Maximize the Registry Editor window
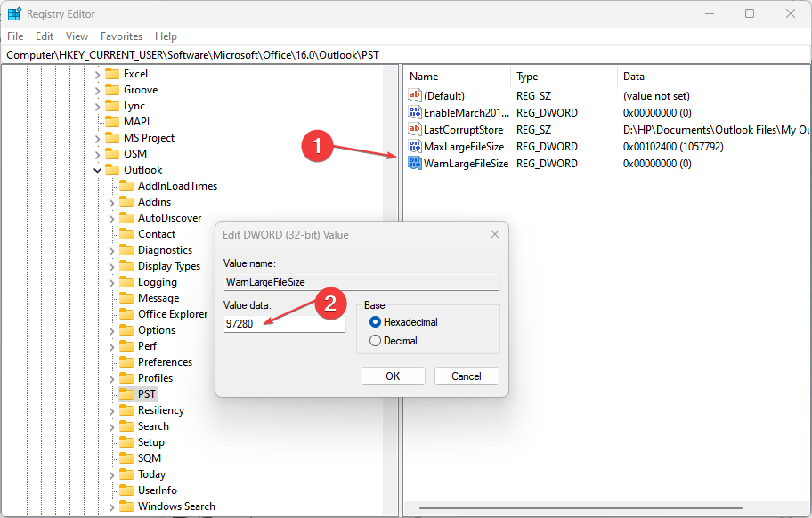Screen dimensions: 812x518 coord(750,13)
